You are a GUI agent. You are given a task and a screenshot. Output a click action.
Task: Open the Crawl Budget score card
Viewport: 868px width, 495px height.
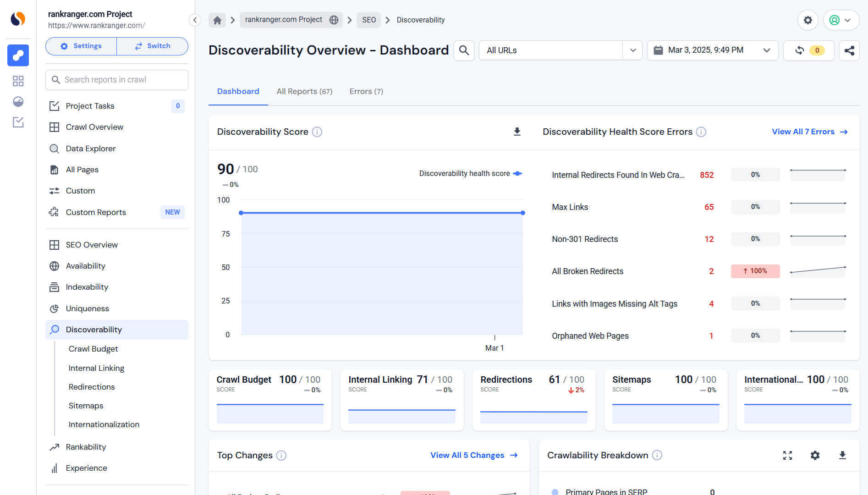[x=270, y=400]
